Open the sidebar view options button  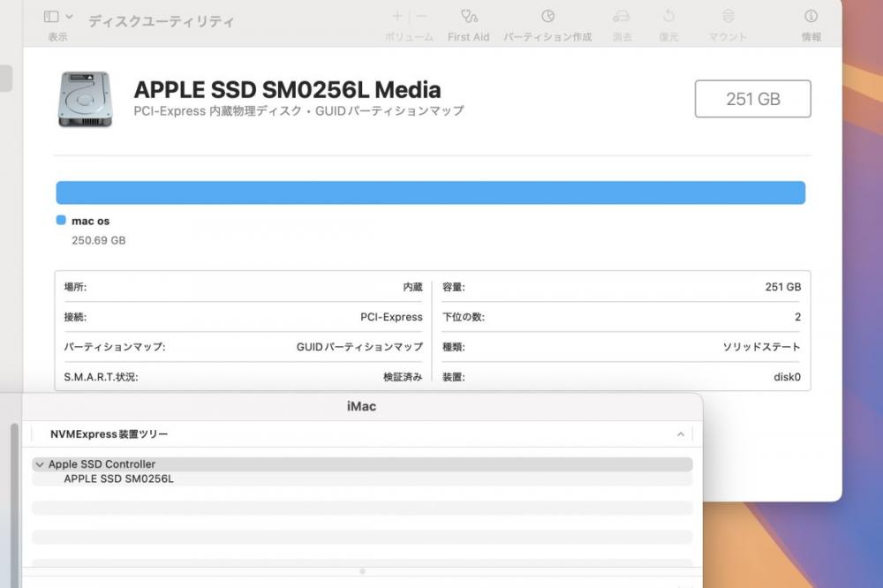(x=51, y=17)
